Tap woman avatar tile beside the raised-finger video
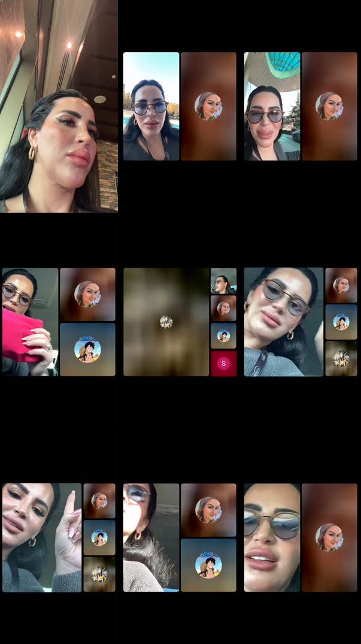The height and width of the screenshot is (644, 361). pos(99,501)
